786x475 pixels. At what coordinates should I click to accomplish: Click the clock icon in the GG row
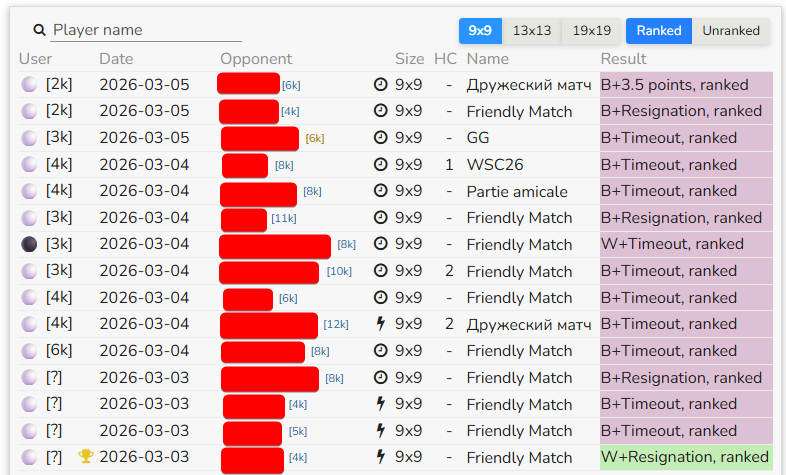coord(380,138)
